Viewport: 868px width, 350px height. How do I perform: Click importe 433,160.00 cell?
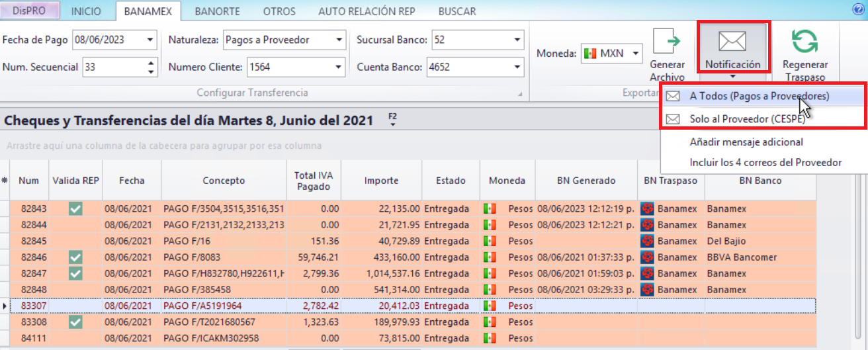[382, 257]
